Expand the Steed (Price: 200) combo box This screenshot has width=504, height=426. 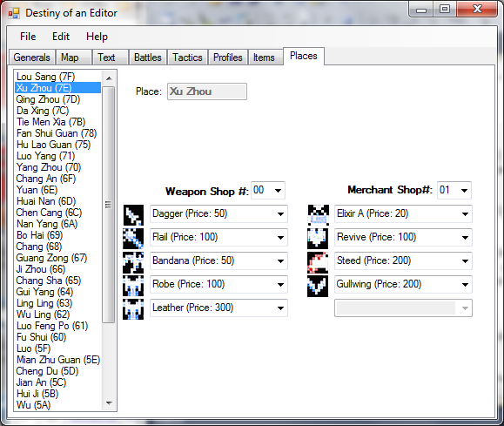pyautogui.click(x=465, y=261)
